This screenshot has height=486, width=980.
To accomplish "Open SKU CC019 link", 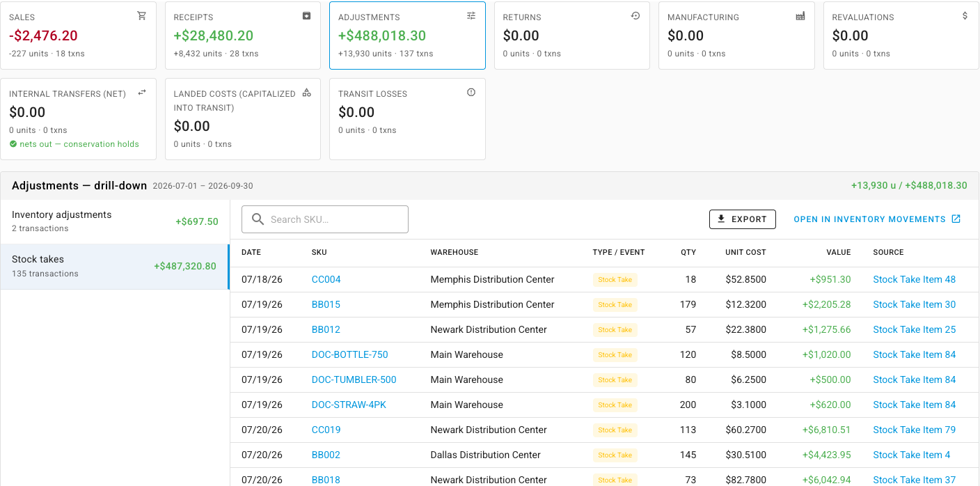I will pyautogui.click(x=326, y=430).
